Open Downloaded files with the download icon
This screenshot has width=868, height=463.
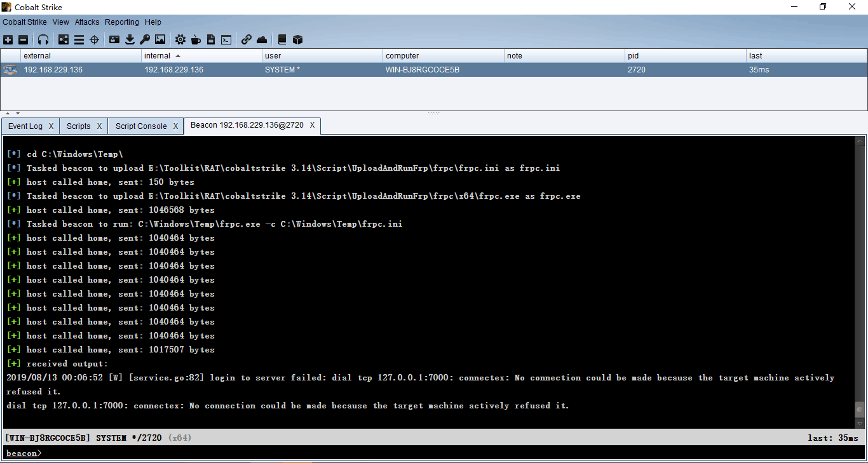130,39
